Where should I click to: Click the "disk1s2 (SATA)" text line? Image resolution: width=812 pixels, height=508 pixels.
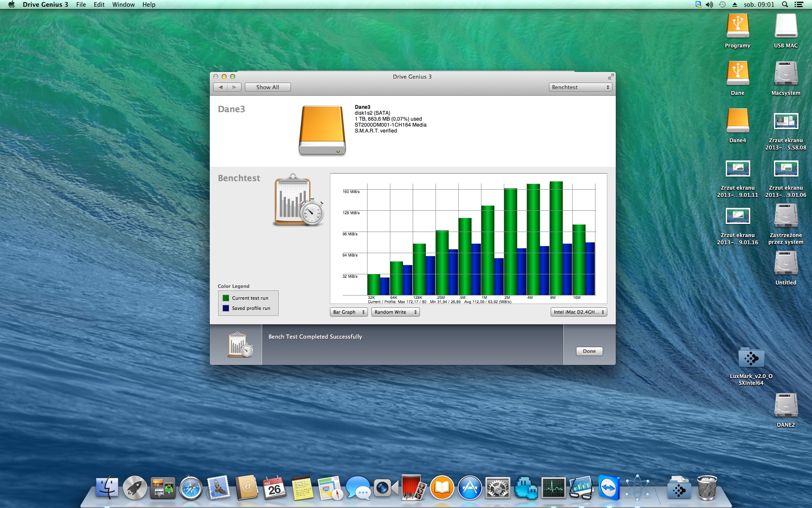[372, 113]
